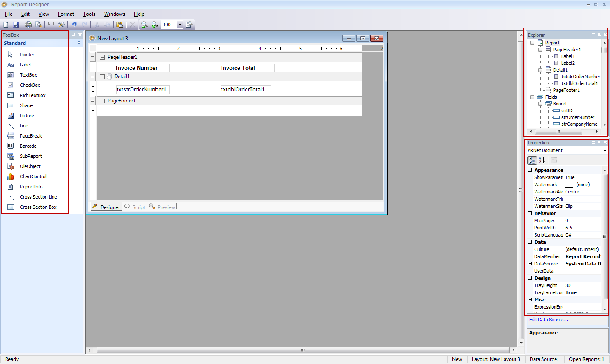Screen dimensions: 610x364
Task: Select the Invoice Total label on report
Action: tap(247, 68)
